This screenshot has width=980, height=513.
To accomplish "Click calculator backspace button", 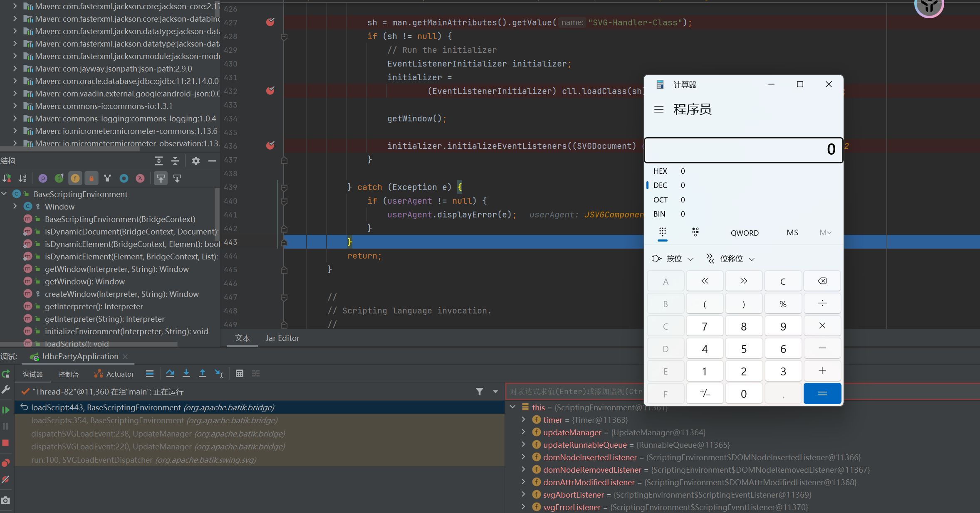I will pos(822,281).
